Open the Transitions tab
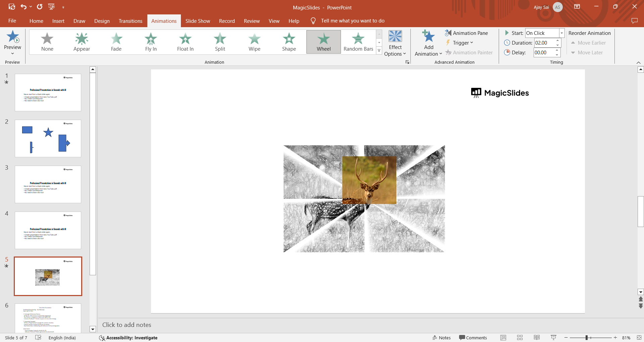 point(130,21)
